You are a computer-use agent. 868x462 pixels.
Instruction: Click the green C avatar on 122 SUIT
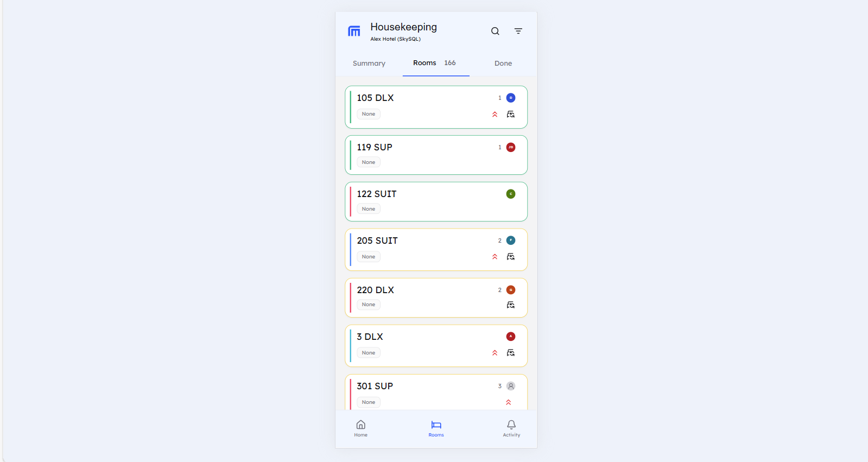pyautogui.click(x=510, y=193)
